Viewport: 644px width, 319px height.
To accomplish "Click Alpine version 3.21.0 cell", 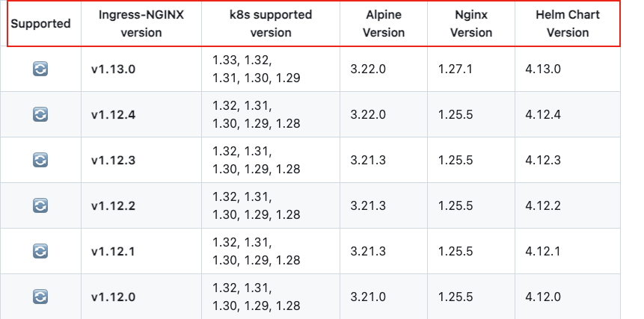I will point(384,297).
